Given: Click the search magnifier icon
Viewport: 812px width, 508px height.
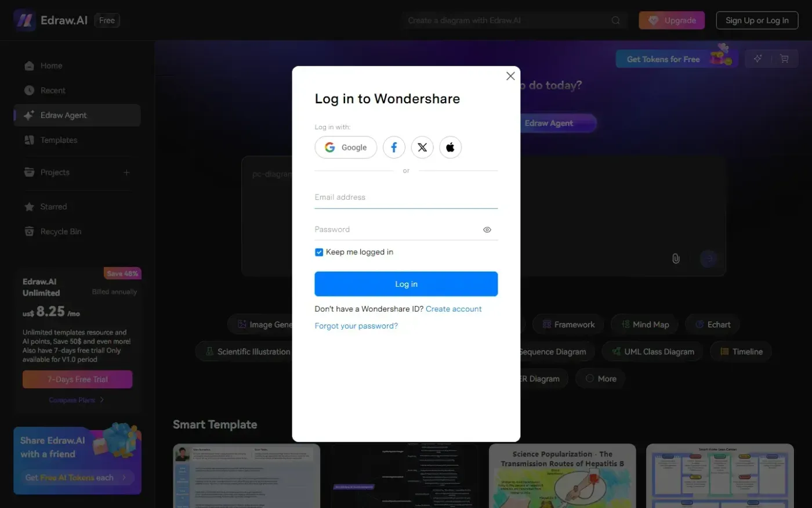Looking at the screenshot, I should [x=615, y=20].
